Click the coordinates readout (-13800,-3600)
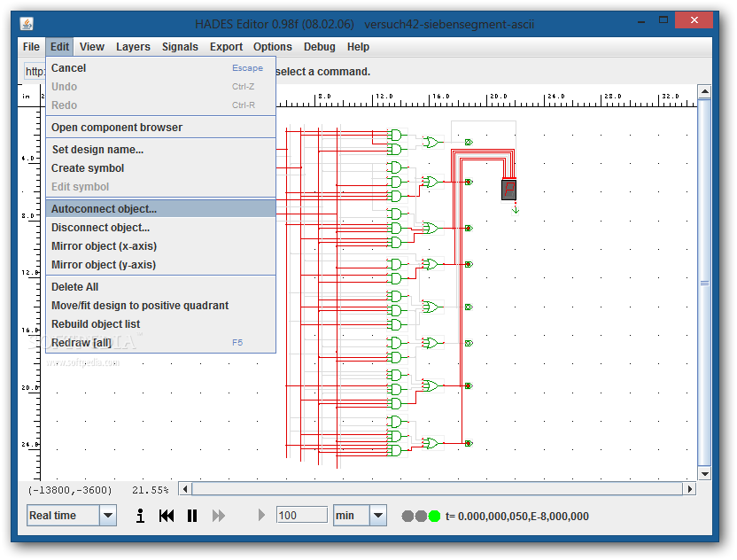Image resolution: width=737 pixels, height=560 pixels. click(x=70, y=490)
